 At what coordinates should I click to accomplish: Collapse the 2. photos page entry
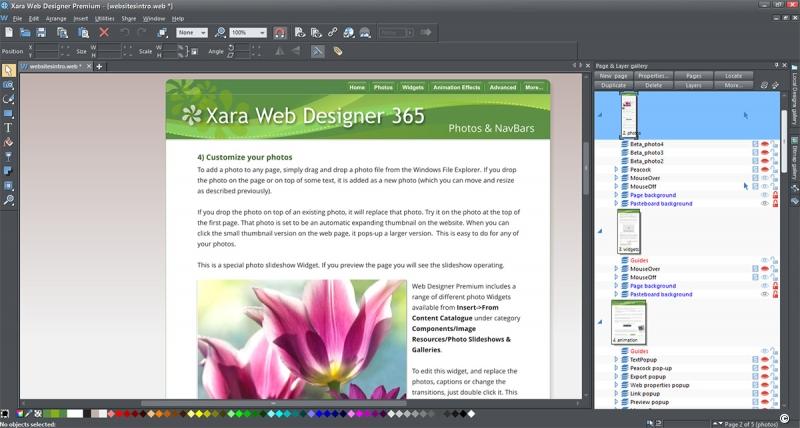pos(600,115)
